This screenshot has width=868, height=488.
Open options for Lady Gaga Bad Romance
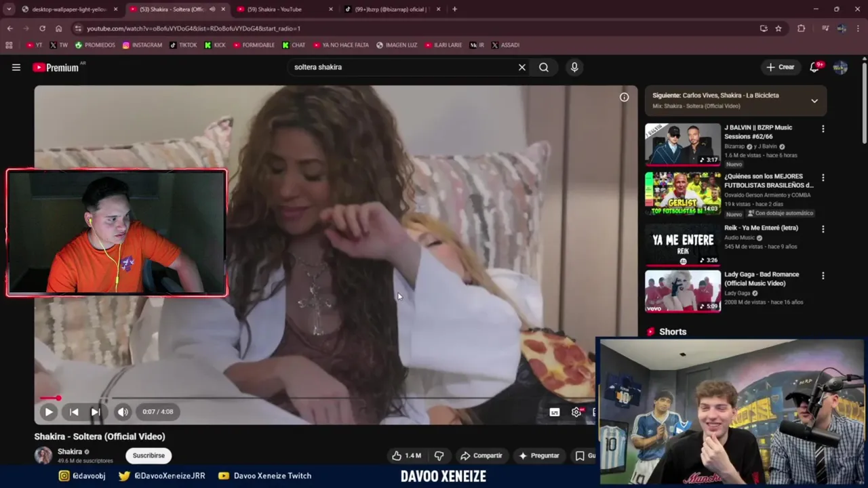[823, 276]
